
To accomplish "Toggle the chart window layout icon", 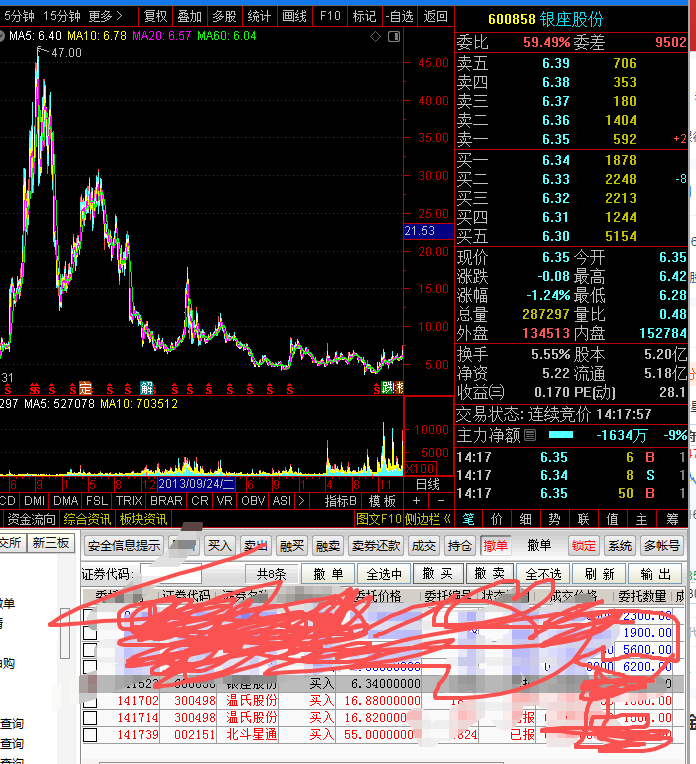I will pos(394,37).
